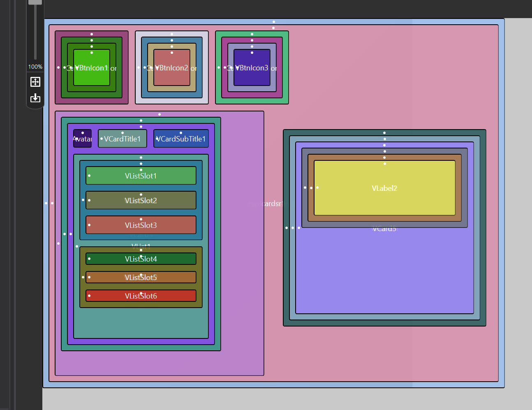Select the VListSlot5 block
The height and width of the screenshot is (410, 532).
(x=141, y=277)
